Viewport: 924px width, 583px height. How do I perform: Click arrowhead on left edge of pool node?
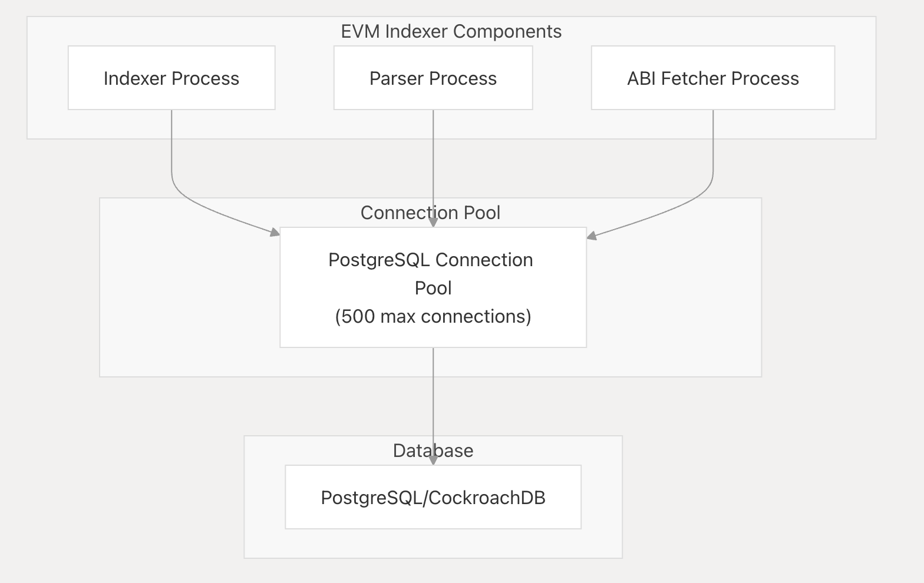click(x=275, y=233)
